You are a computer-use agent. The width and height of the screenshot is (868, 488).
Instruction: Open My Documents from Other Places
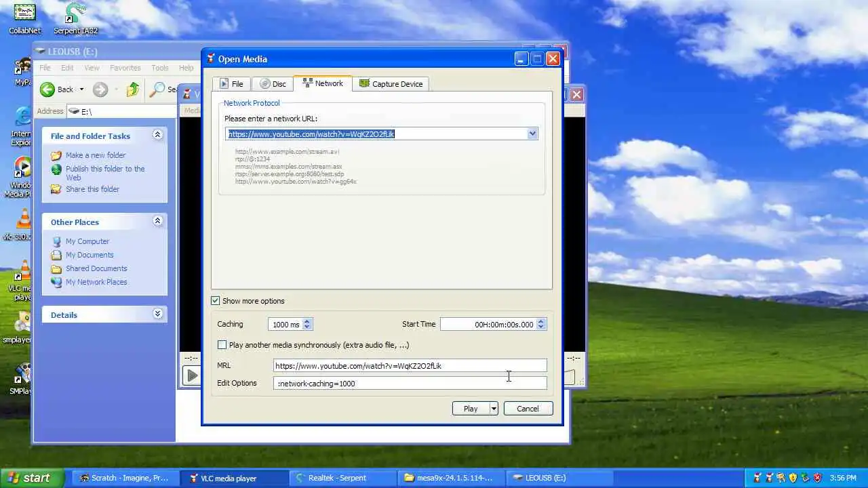[x=90, y=255]
